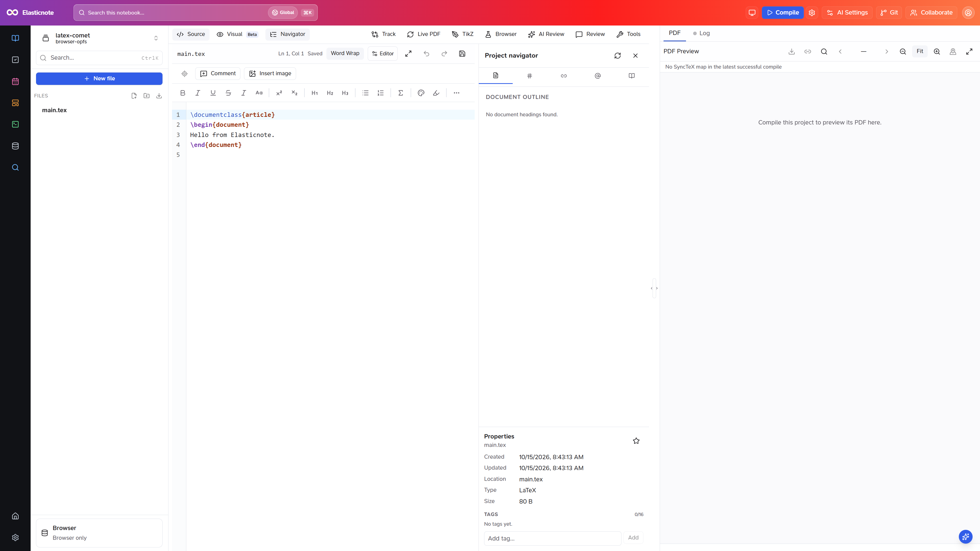The width and height of the screenshot is (980, 551).
Task: Insert numbered list
Action: [x=381, y=93]
